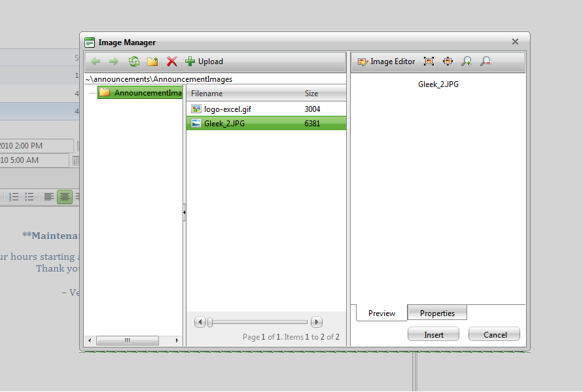
Task: Click the Gleek_2.JPG file icon
Action: [196, 123]
